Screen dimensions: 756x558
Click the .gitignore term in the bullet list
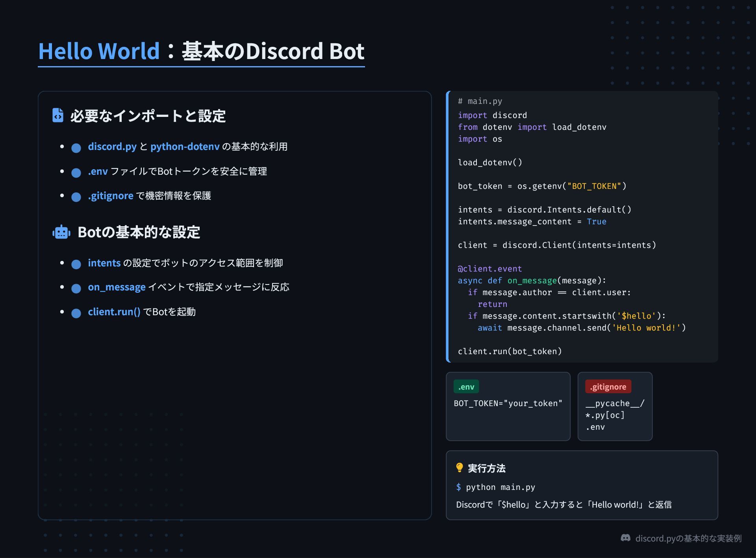(111, 196)
